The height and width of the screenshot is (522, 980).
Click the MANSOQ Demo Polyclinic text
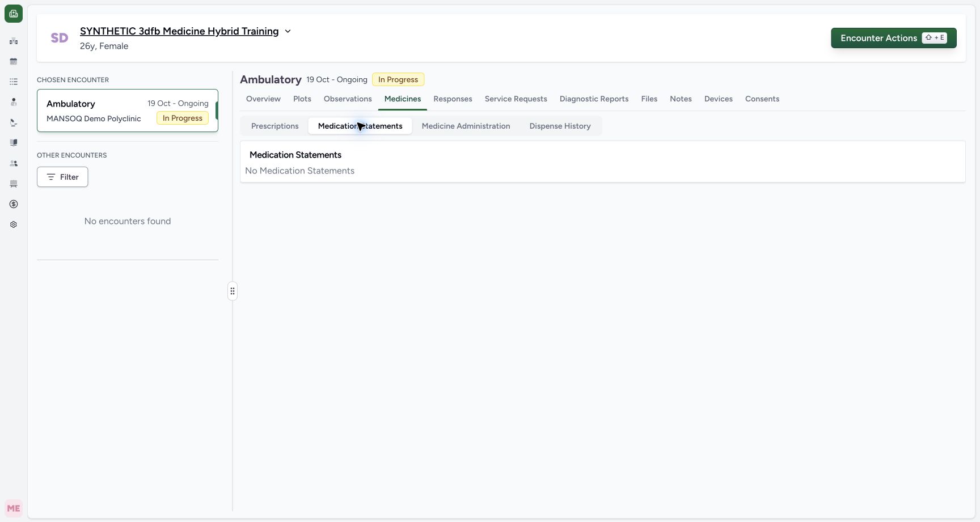[94, 118]
